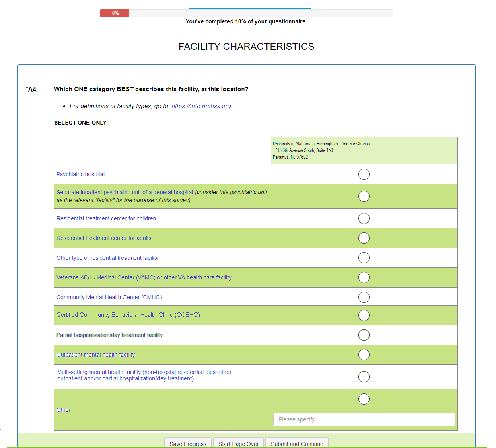Pick Residential treatment center for adults radio
Screen dimensions: 496x448
[x=364, y=238]
